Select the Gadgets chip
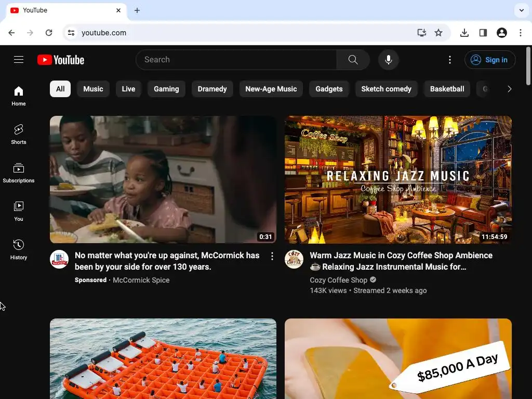Screen dimensions: 532x399 [329, 89]
